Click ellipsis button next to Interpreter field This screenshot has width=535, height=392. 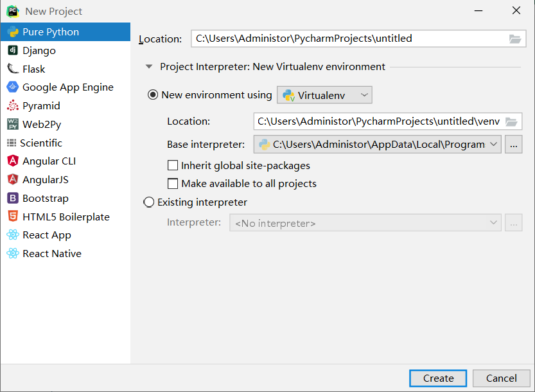pos(514,223)
